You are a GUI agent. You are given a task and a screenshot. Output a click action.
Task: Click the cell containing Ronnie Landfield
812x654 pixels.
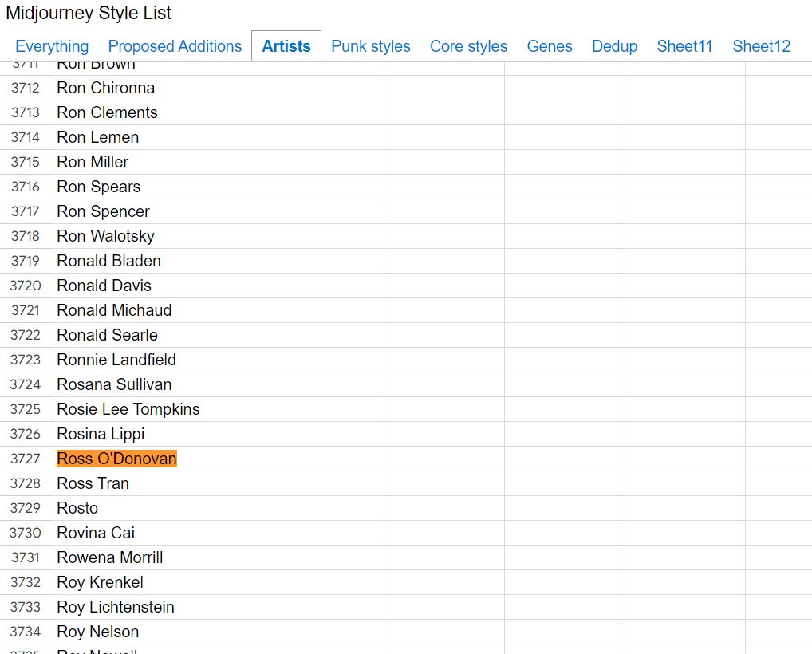(116, 360)
